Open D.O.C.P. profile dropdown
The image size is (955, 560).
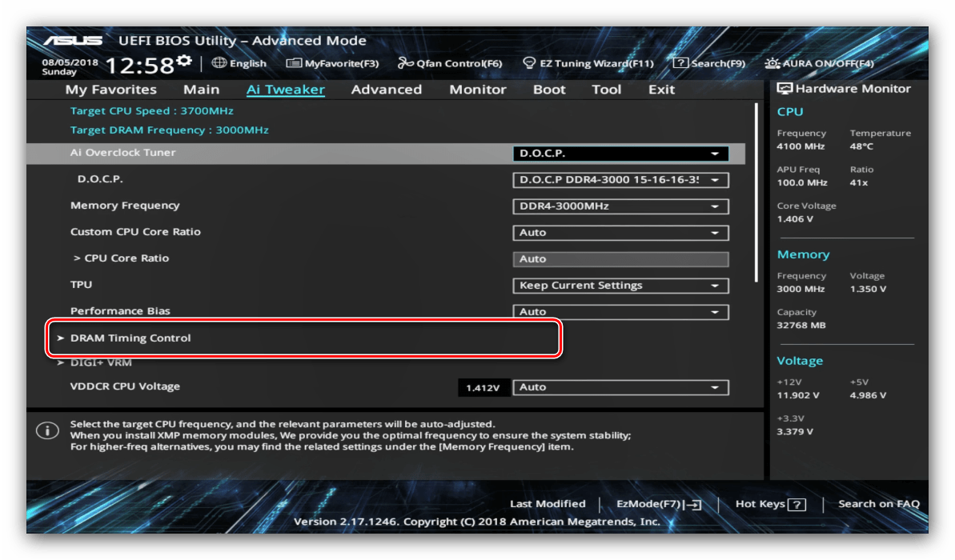620,180
